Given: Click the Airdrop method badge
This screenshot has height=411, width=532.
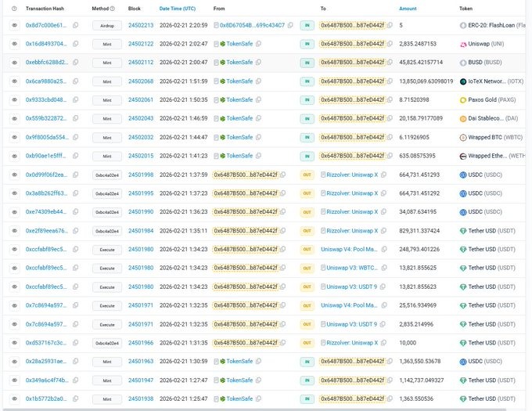Looking at the screenshot, I should [x=107, y=26].
